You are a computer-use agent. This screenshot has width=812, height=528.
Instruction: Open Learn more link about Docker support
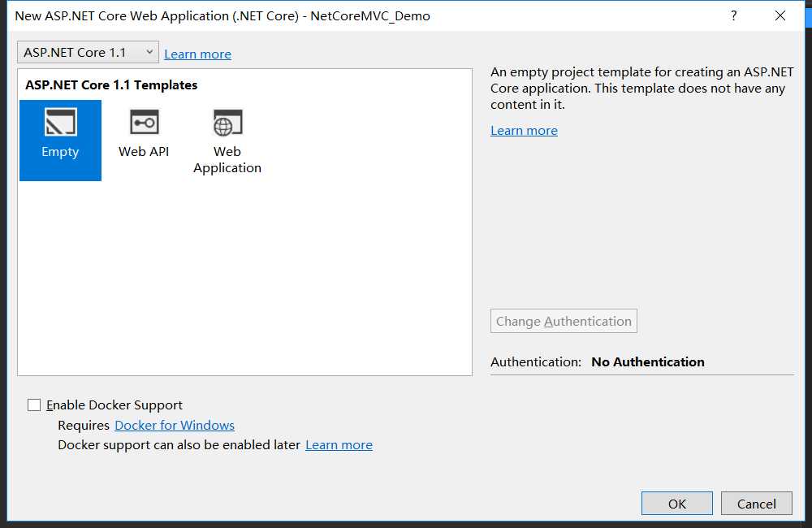coord(339,445)
